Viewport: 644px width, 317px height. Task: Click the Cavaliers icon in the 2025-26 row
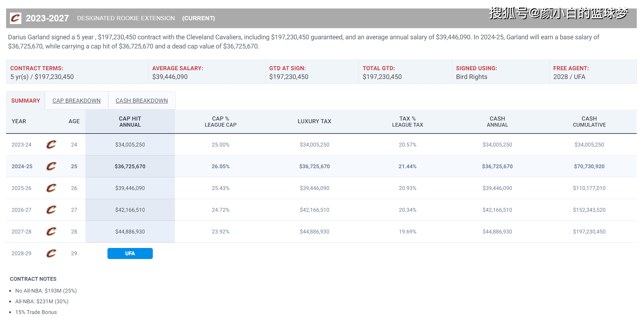click(51, 188)
